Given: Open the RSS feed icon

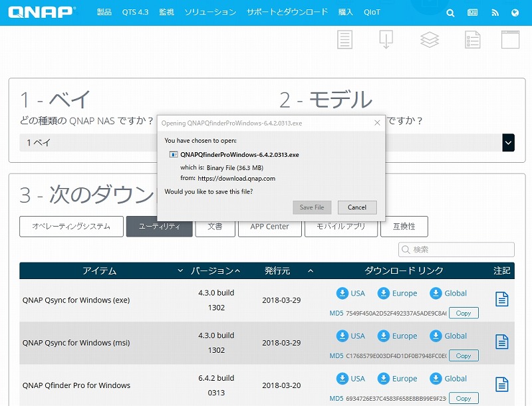Looking at the screenshot, I should coord(495,13).
